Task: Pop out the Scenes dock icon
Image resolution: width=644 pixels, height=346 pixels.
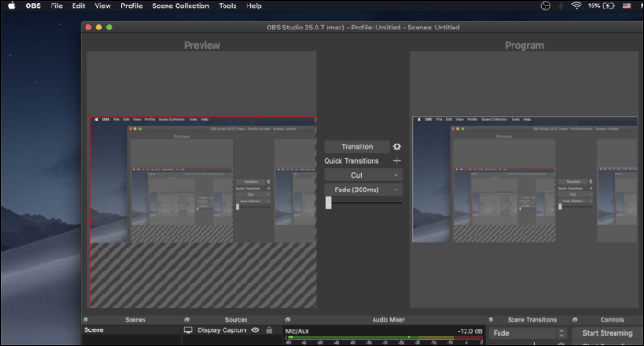Action: [86, 319]
